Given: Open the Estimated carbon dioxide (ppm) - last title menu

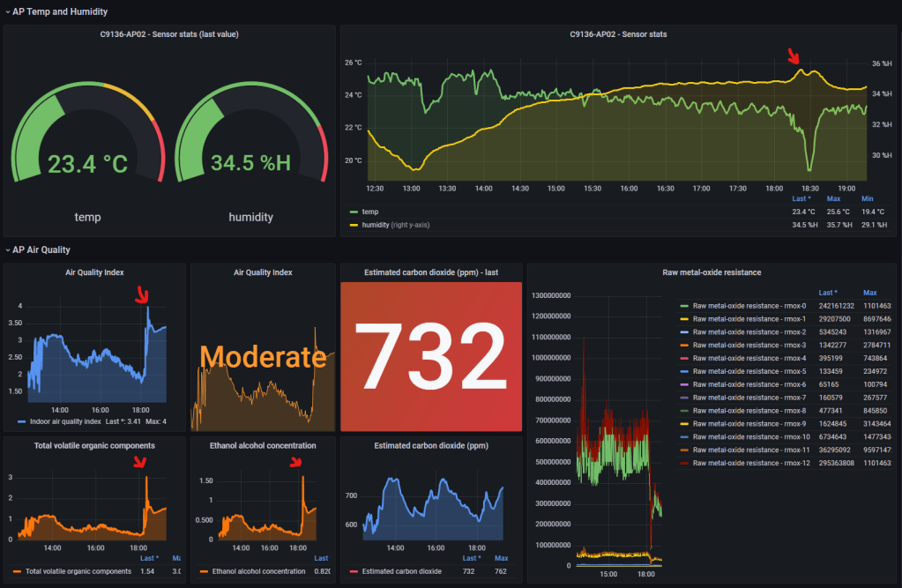Looking at the screenshot, I should click(430, 272).
